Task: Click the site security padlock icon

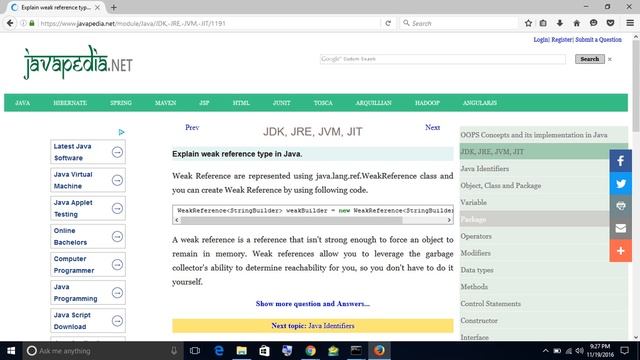Action: [32, 23]
